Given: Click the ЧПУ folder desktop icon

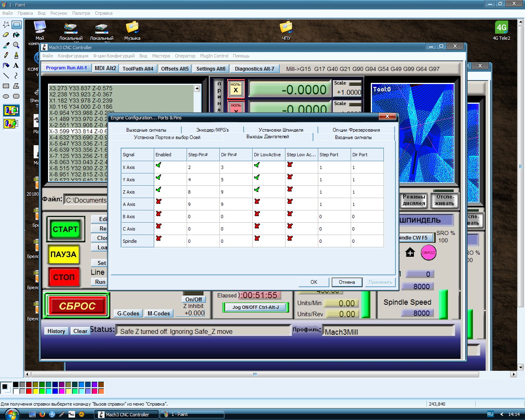Looking at the screenshot, I should coord(286,30).
